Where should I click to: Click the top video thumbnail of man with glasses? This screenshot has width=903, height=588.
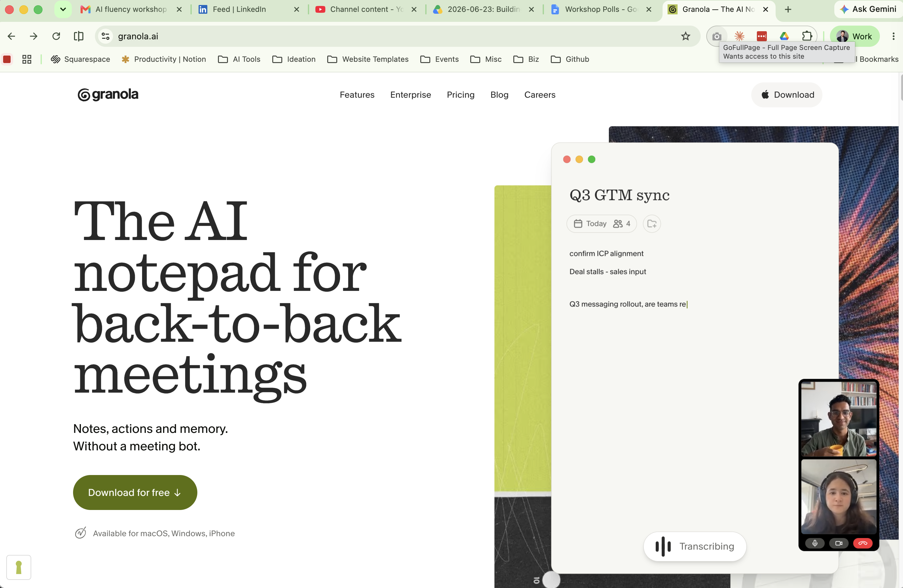[x=838, y=419]
